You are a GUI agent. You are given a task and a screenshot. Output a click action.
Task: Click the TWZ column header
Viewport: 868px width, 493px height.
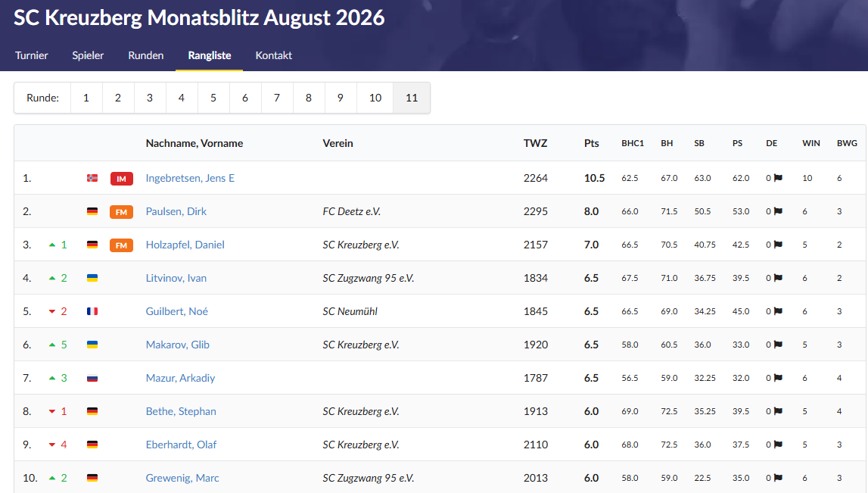coord(535,143)
